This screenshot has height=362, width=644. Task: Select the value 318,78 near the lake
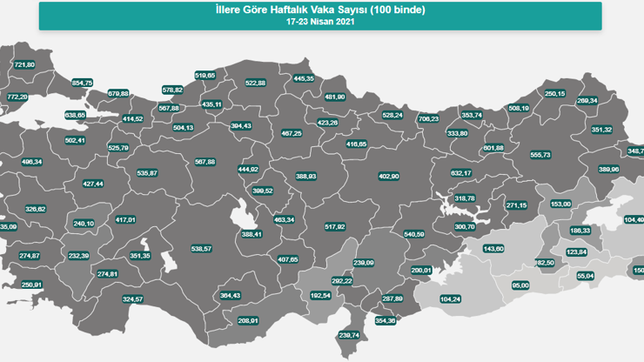465,198
